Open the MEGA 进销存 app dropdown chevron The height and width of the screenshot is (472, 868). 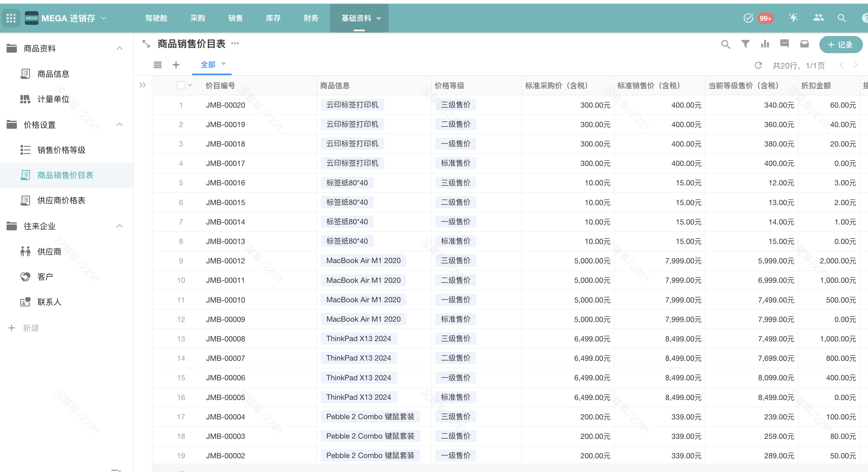tap(103, 18)
